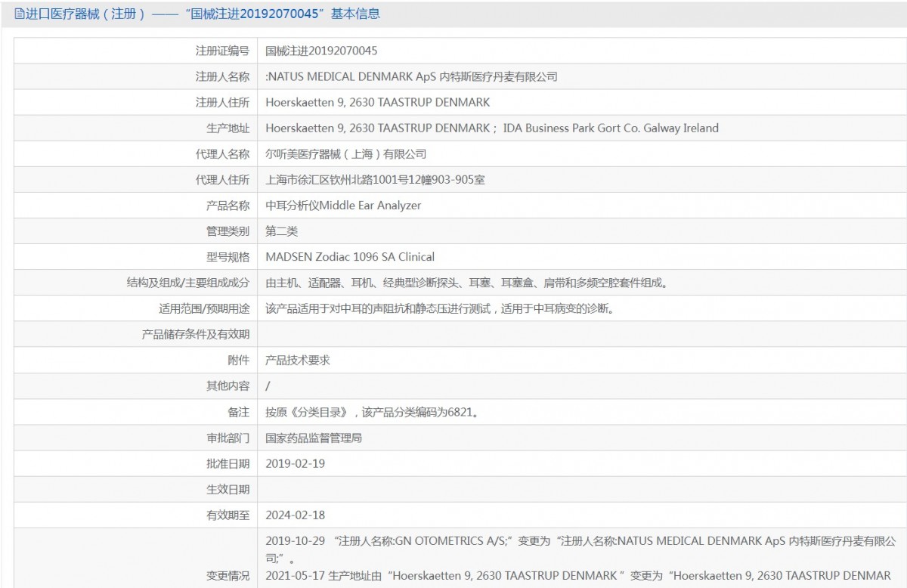
Task: Click the 生产地址 row label
Action: 228,128
